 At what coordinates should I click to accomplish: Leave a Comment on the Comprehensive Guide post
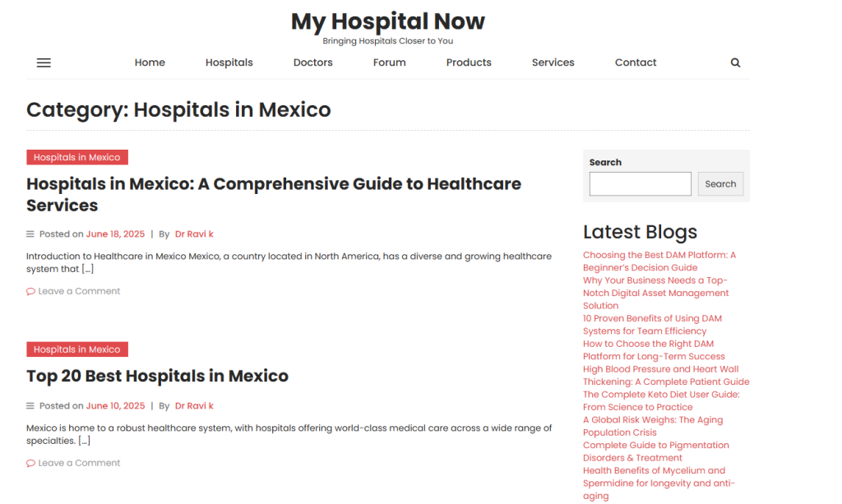click(x=79, y=291)
